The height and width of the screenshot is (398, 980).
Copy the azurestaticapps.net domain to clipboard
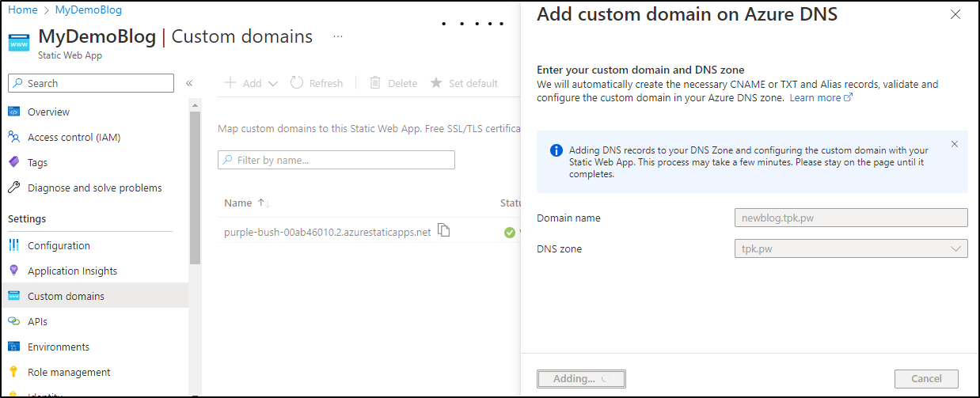[444, 231]
